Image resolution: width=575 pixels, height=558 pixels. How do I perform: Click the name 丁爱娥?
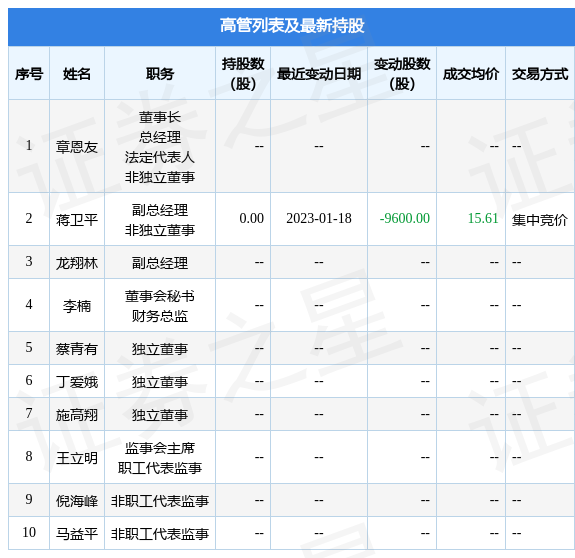tap(77, 382)
